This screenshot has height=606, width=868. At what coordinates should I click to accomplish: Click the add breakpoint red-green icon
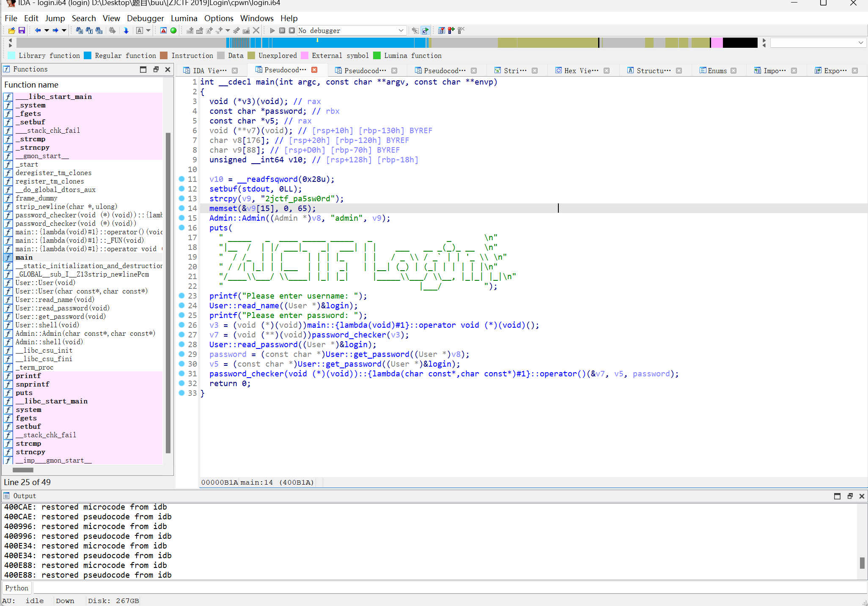pyautogui.click(x=451, y=30)
